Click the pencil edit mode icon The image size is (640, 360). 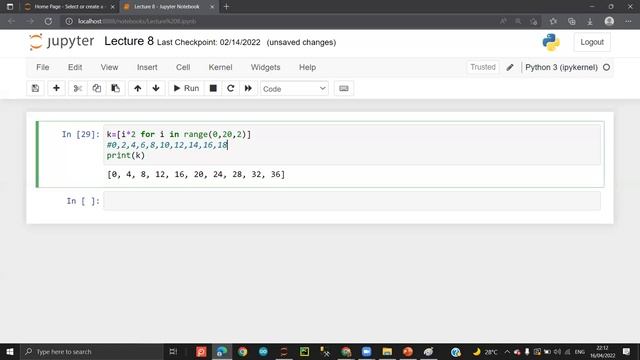(510, 67)
